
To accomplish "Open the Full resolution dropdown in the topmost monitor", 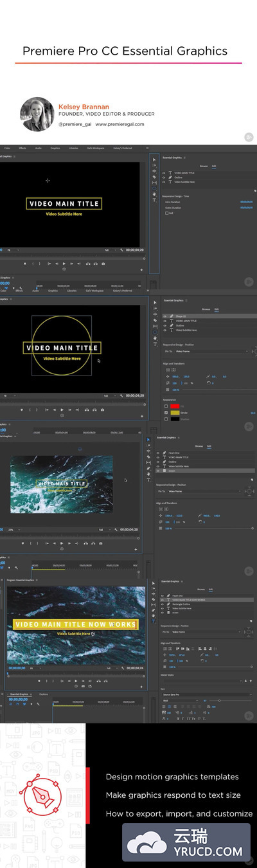I will [110, 249].
